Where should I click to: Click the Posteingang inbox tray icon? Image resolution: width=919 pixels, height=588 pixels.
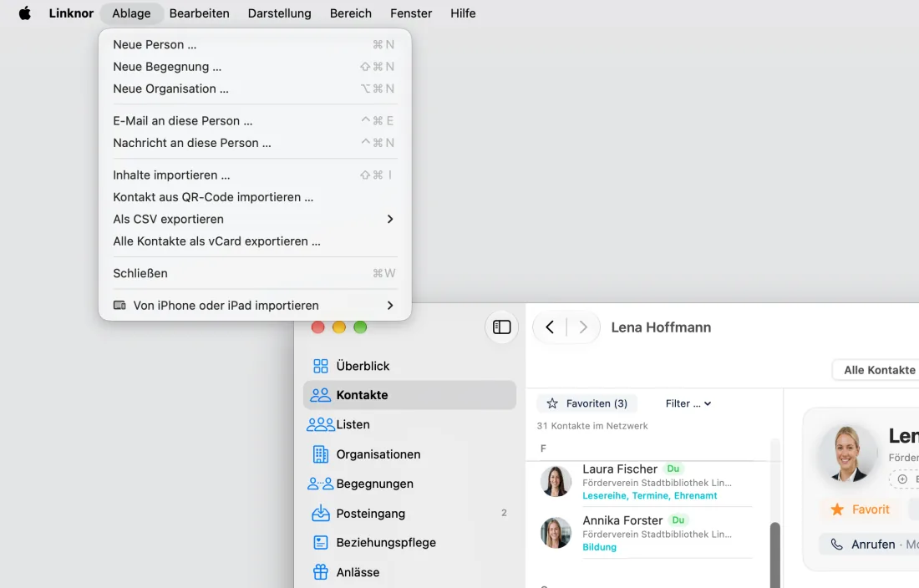[x=321, y=513]
